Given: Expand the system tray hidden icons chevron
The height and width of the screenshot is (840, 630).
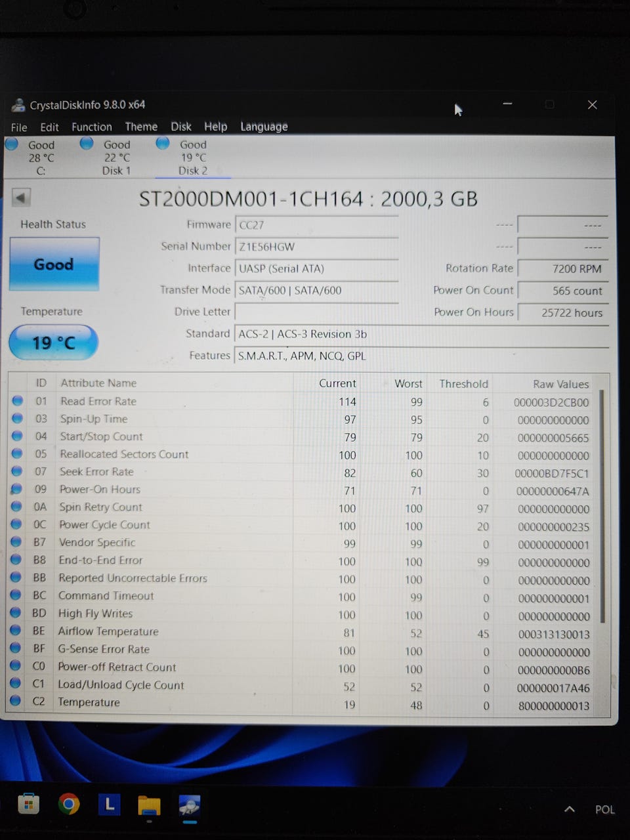Looking at the screenshot, I should tap(570, 809).
